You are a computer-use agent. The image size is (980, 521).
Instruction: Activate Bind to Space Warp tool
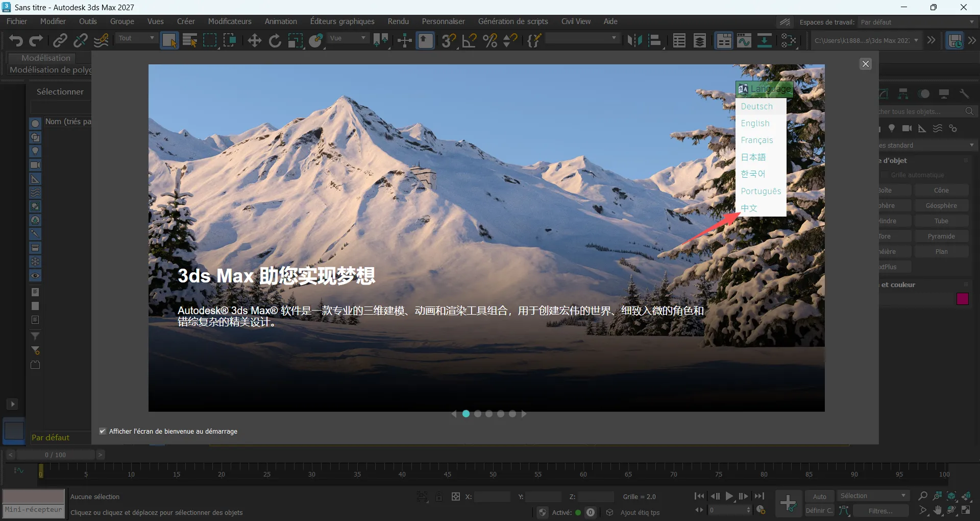point(101,40)
